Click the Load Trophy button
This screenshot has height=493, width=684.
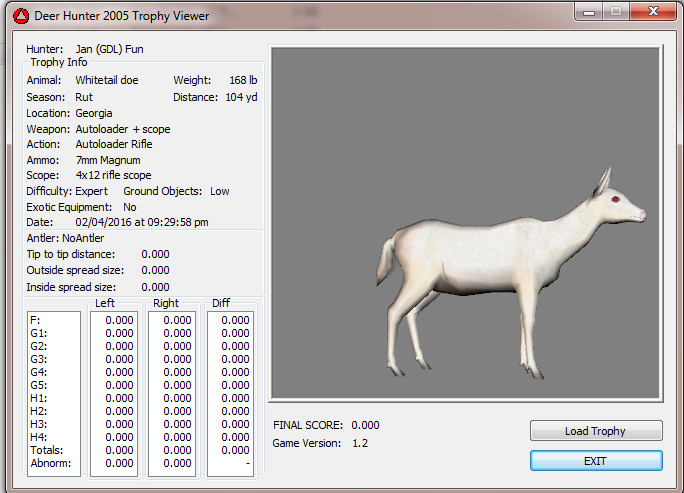[x=596, y=431]
